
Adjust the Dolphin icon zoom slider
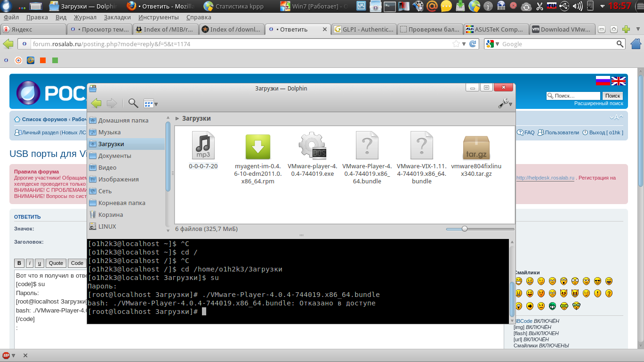pyautogui.click(x=465, y=229)
